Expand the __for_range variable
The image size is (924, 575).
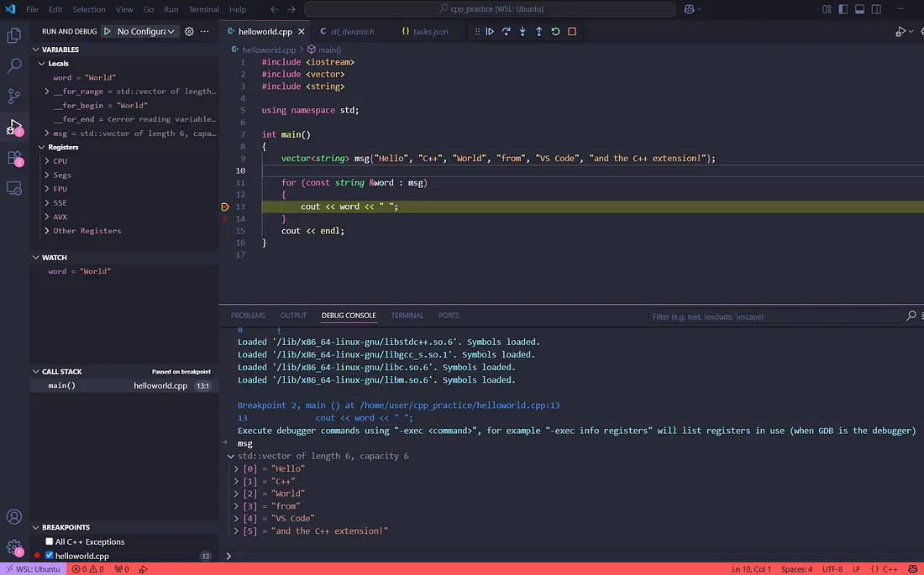tap(47, 91)
